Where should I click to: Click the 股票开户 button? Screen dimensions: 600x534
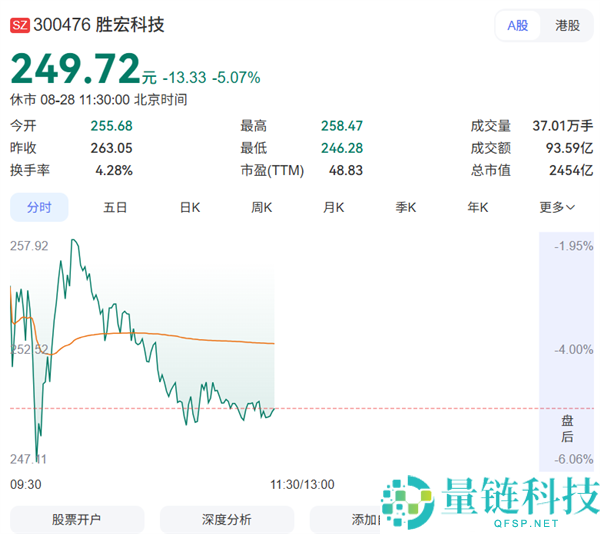point(77,519)
